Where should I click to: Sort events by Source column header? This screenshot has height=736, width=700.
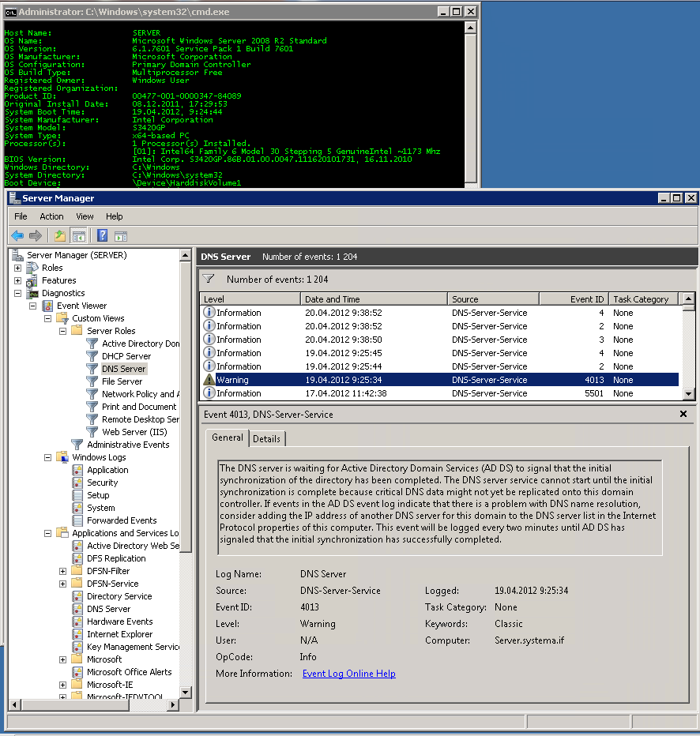(x=493, y=299)
